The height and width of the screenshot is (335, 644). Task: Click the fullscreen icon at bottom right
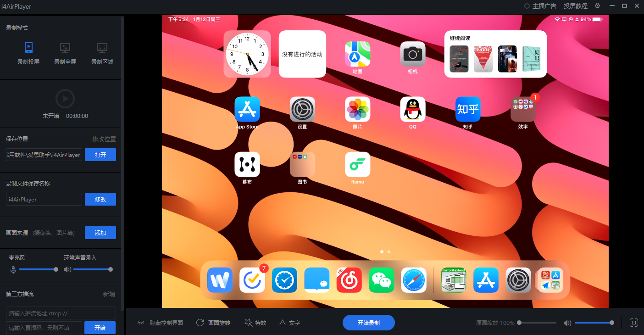[634, 323]
